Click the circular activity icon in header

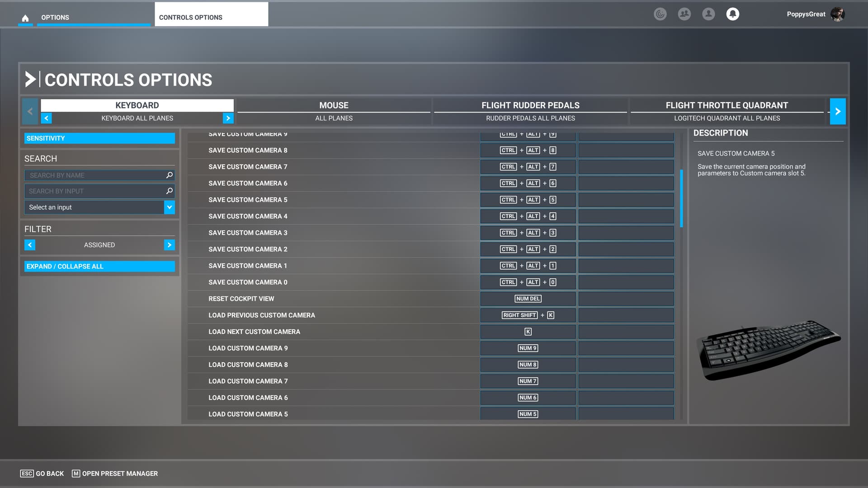[660, 14]
